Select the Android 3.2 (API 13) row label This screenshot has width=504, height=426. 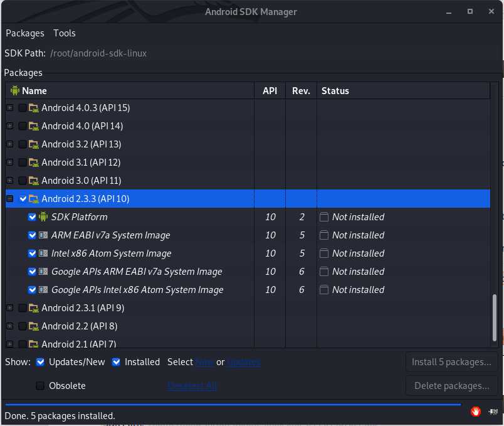[81, 144]
